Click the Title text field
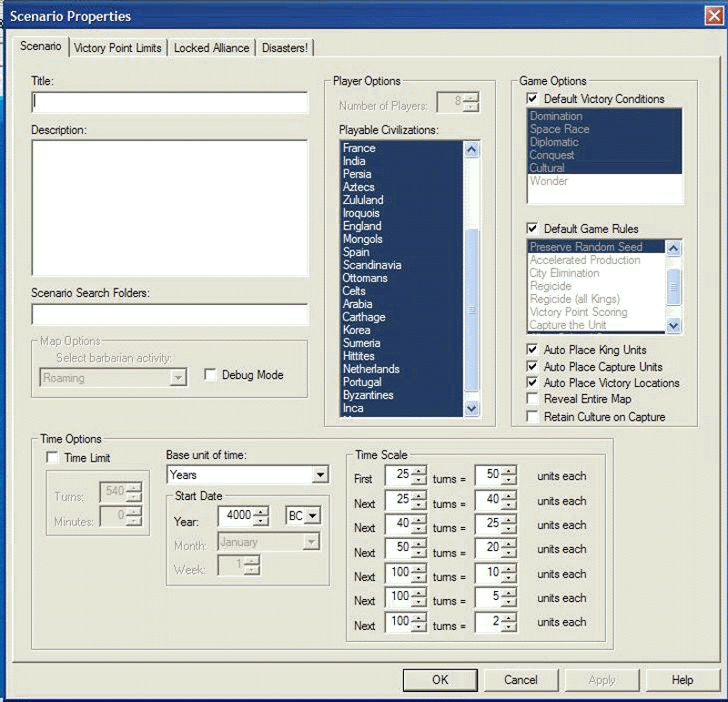728x702 pixels. pos(169,103)
